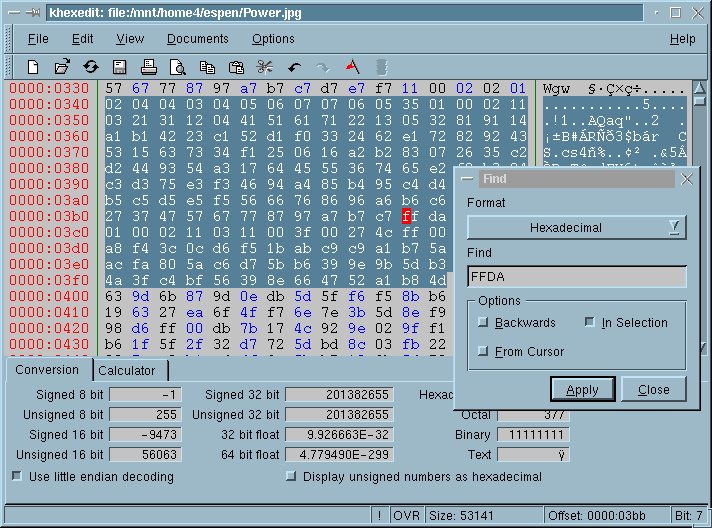Image resolution: width=712 pixels, height=528 pixels.
Task: Click the Unsigned 32 bit value field
Action: [339, 415]
